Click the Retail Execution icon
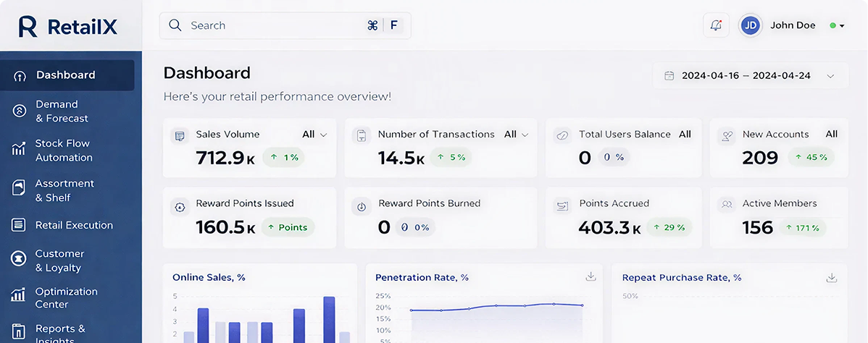This screenshot has height=343, width=868. pyautogui.click(x=19, y=224)
